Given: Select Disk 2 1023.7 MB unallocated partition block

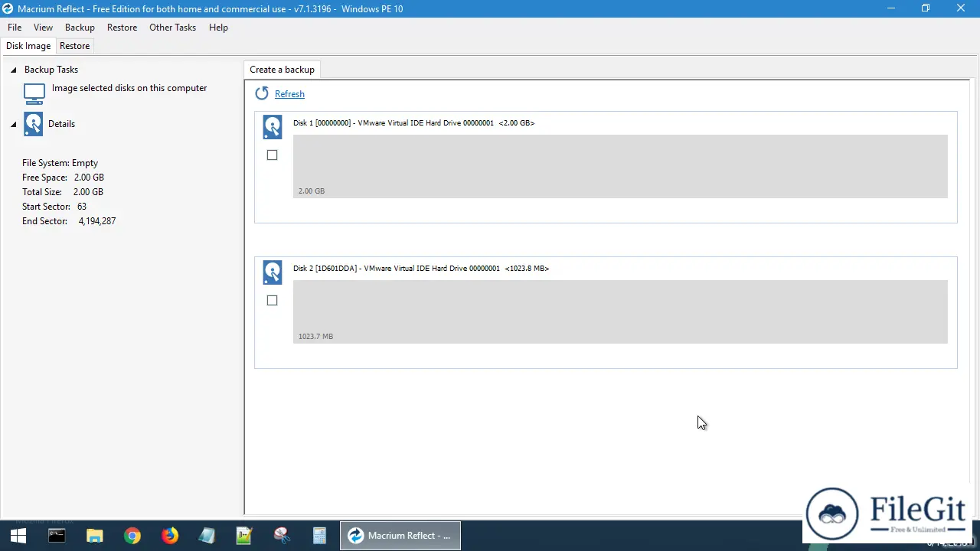Looking at the screenshot, I should [x=620, y=312].
